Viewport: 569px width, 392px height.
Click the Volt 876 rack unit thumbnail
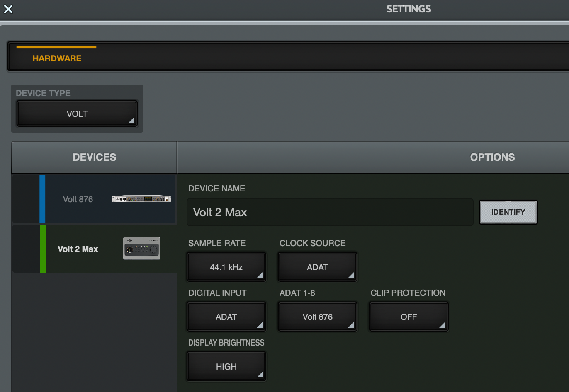pyautogui.click(x=141, y=199)
